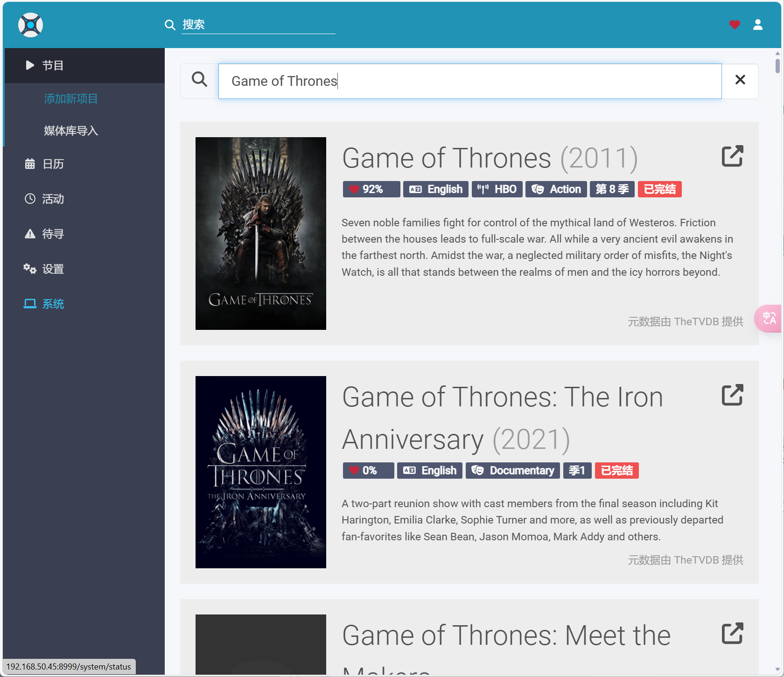The height and width of the screenshot is (677, 784).
Task: Open 媒体库导入 library import
Action: (x=71, y=131)
